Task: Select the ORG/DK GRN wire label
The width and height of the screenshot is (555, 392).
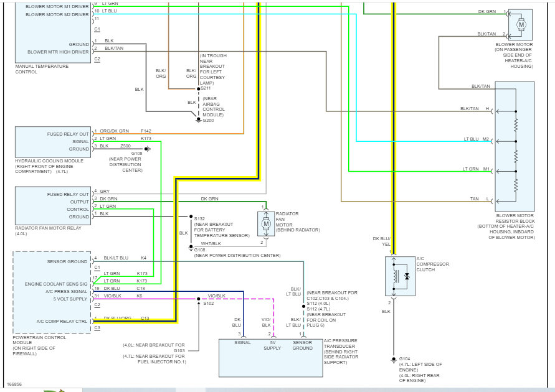Action: 115,131
